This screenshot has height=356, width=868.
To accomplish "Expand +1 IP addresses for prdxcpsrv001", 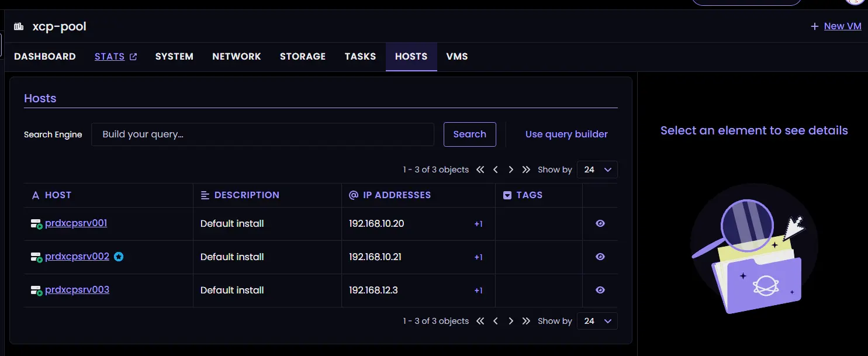I will (478, 224).
